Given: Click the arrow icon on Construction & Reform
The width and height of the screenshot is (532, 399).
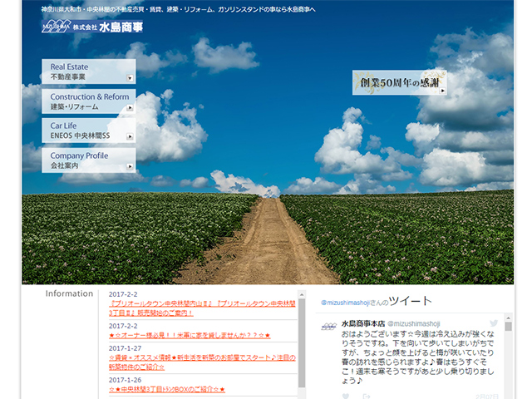Looking at the screenshot, I should click(x=130, y=108).
